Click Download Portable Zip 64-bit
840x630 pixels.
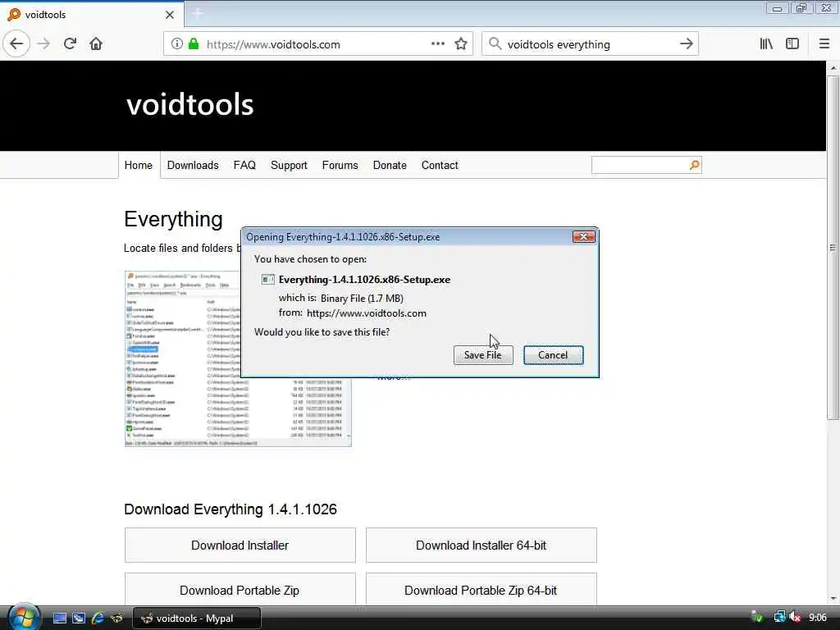pyautogui.click(x=481, y=589)
